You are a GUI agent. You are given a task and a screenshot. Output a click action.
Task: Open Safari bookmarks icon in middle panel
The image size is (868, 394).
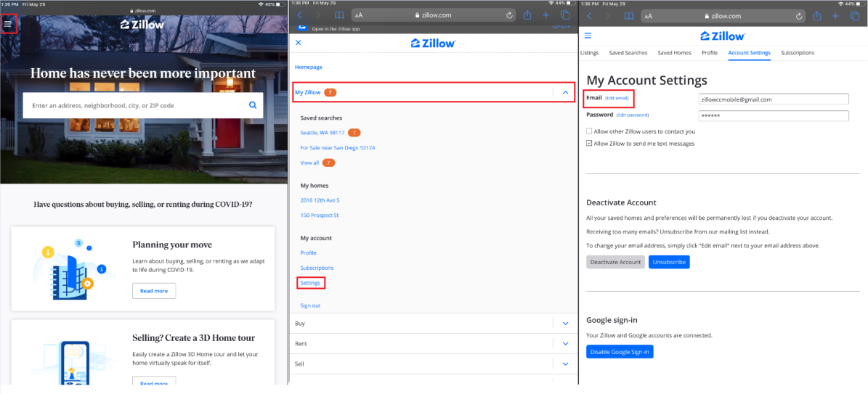[338, 16]
